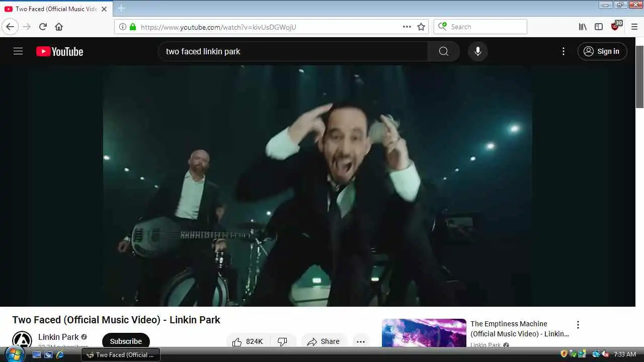Screen dimensions: 644x362
Task: Go to the YouTube home logo
Action: pos(59,51)
